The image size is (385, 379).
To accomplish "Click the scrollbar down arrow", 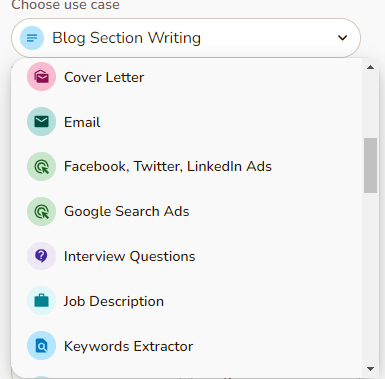I will (x=370, y=369).
